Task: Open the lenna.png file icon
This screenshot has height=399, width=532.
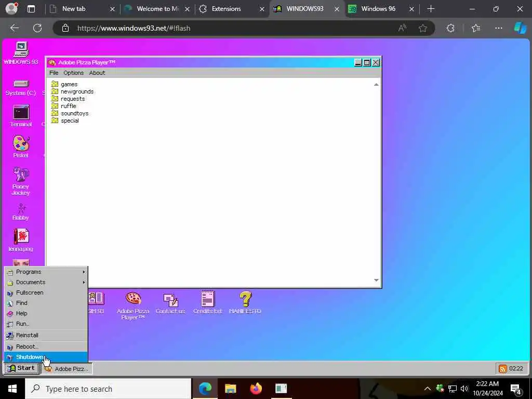Action: tap(21, 240)
